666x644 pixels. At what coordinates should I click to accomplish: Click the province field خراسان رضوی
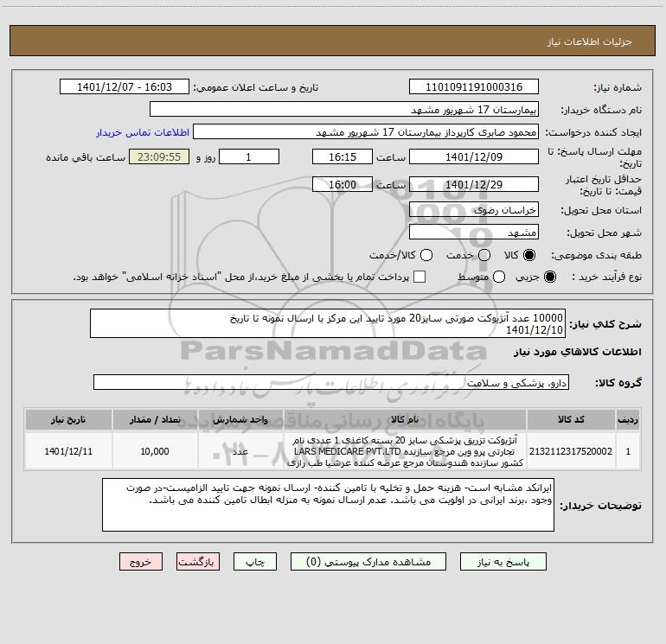point(474,210)
